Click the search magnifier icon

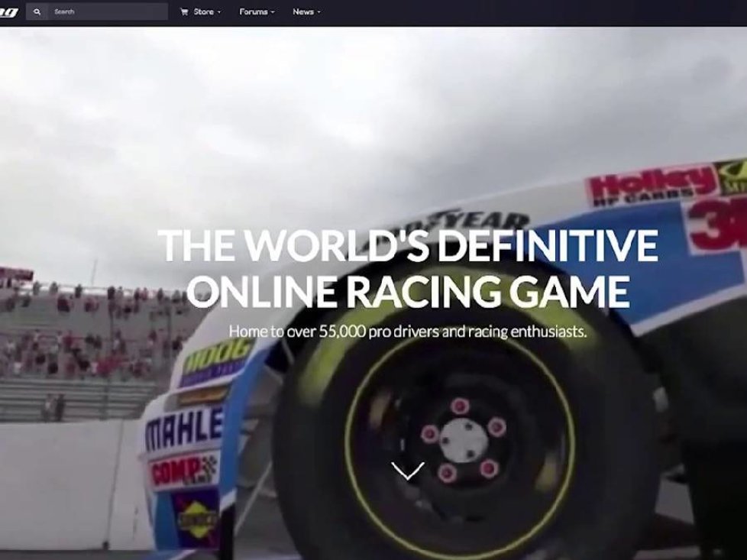37,12
